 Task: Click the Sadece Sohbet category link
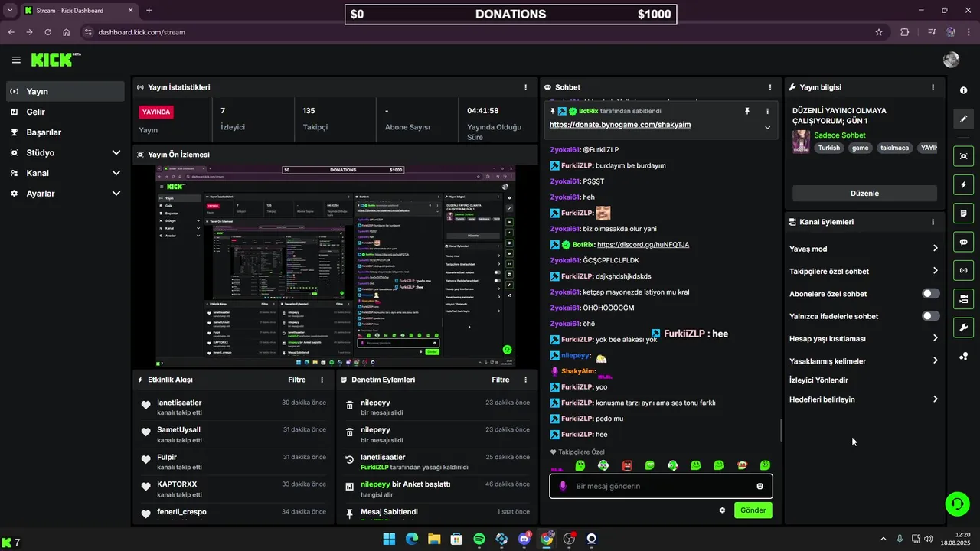tap(840, 135)
